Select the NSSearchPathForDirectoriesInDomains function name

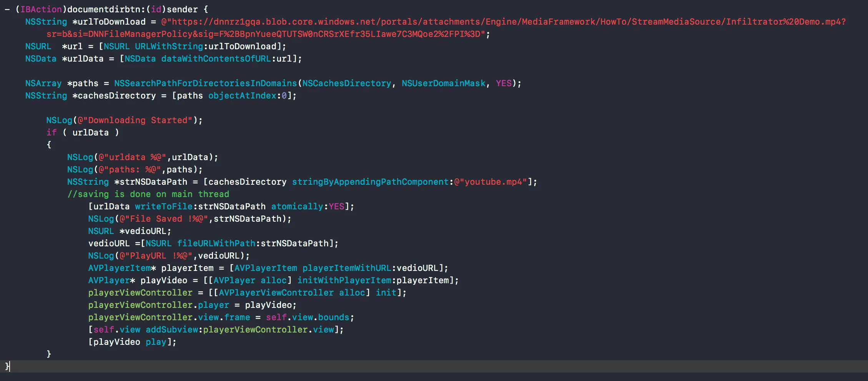click(x=205, y=83)
